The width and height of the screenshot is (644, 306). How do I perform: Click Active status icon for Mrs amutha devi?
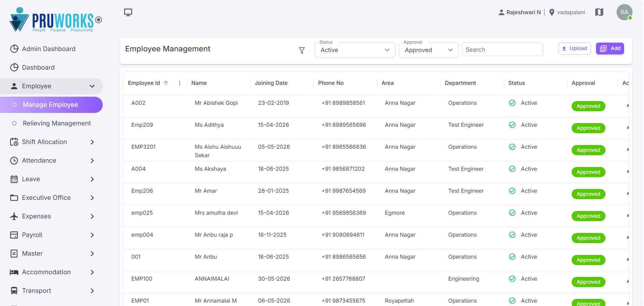512,213
